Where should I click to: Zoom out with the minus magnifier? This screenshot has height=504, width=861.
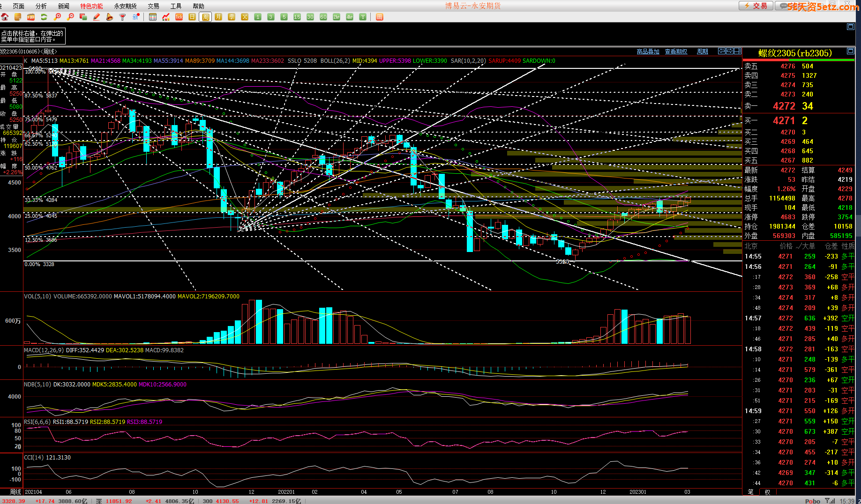click(x=70, y=17)
